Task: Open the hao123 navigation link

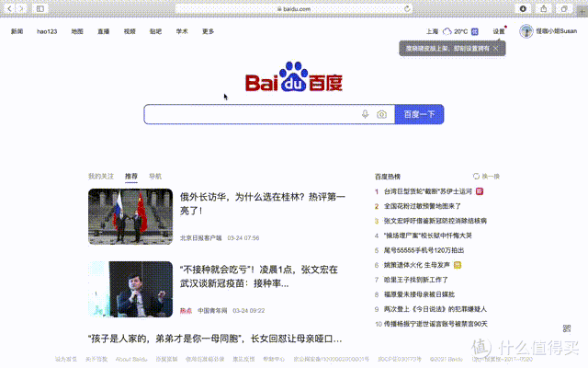Action: coord(47,31)
